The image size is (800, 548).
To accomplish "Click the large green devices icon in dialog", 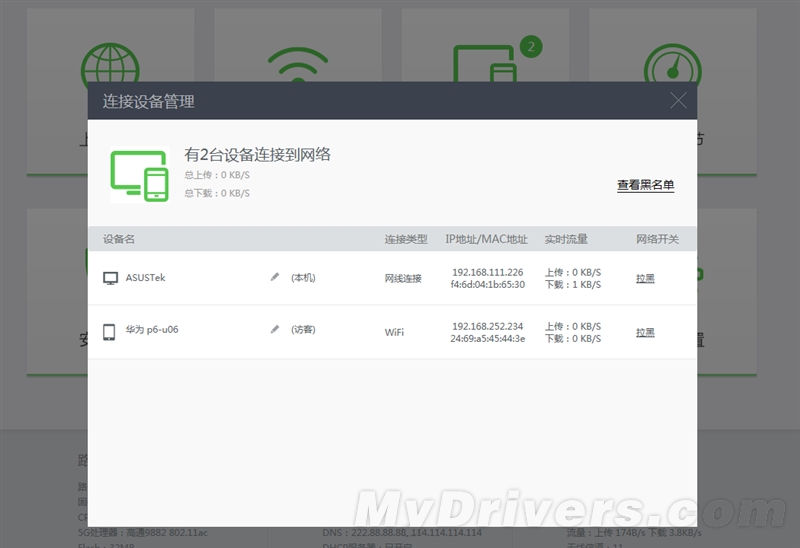I will tap(139, 175).
